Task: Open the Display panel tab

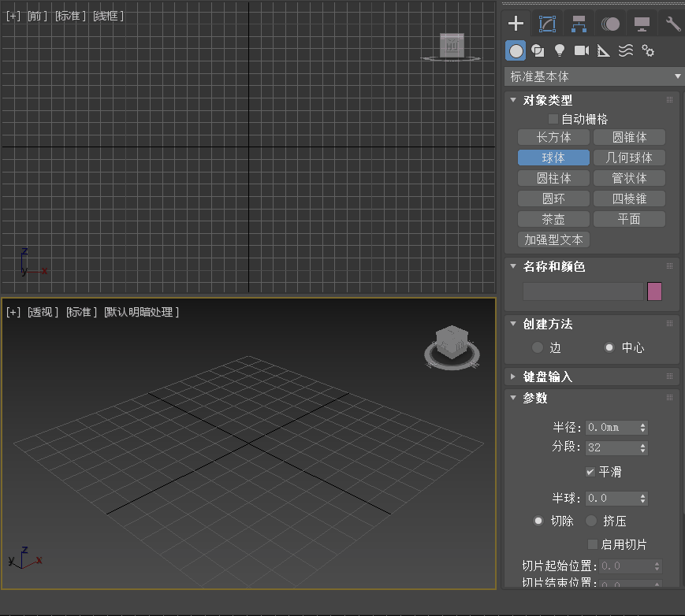Action: [642, 24]
